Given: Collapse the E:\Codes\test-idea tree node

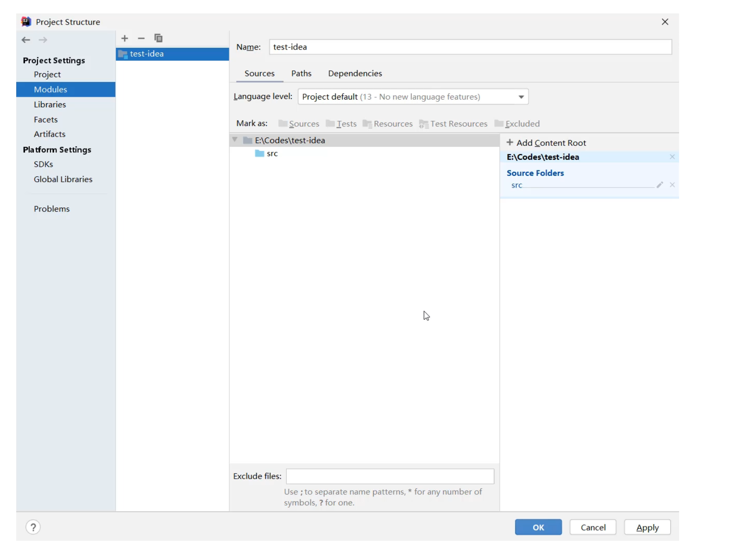Looking at the screenshot, I should click(235, 140).
